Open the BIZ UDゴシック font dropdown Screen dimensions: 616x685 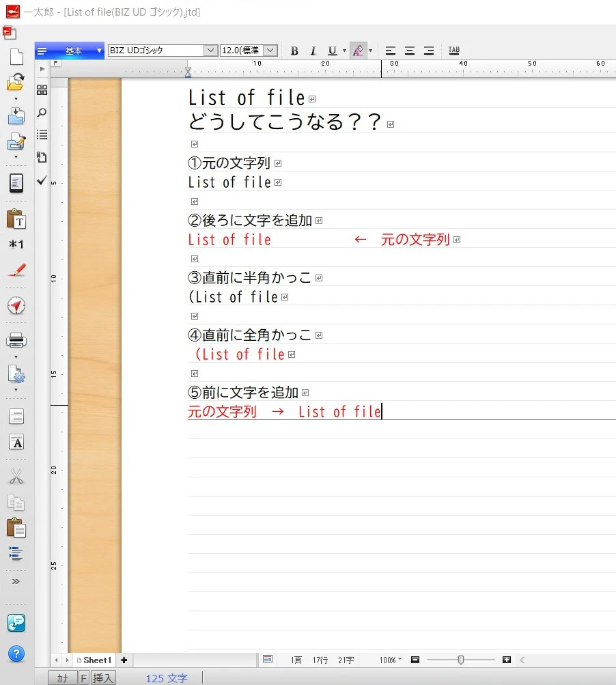210,51
